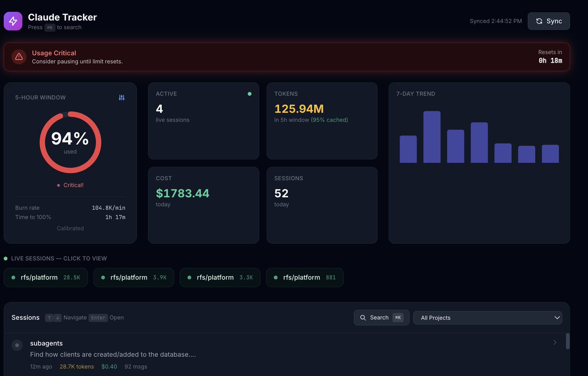Click the Usage Critical heading
The image size is (588, 376).
[x=54, y=53]
